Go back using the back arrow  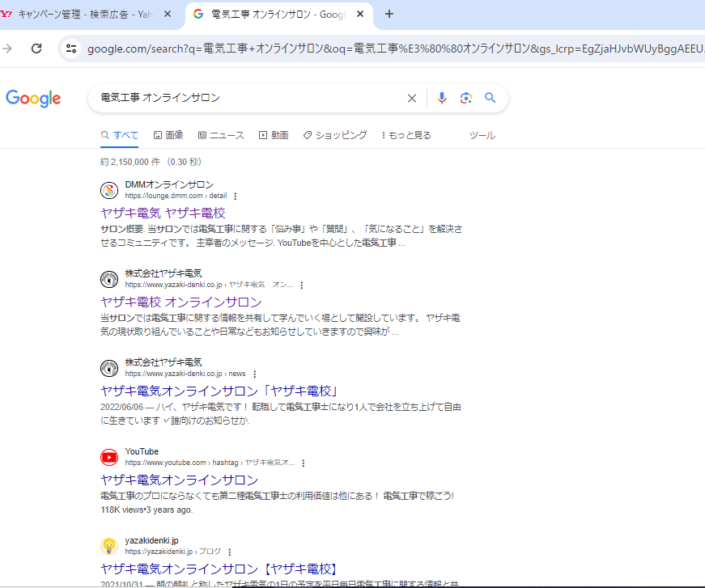coord(8,49)
